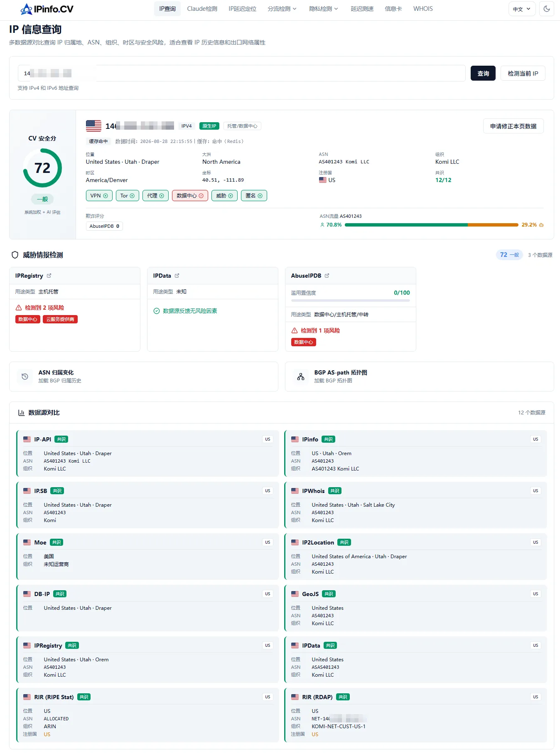The height and width of the screenshot is (754, 560).
Task: Open the 中文 language dropdown
Action: tap(522, 9)
